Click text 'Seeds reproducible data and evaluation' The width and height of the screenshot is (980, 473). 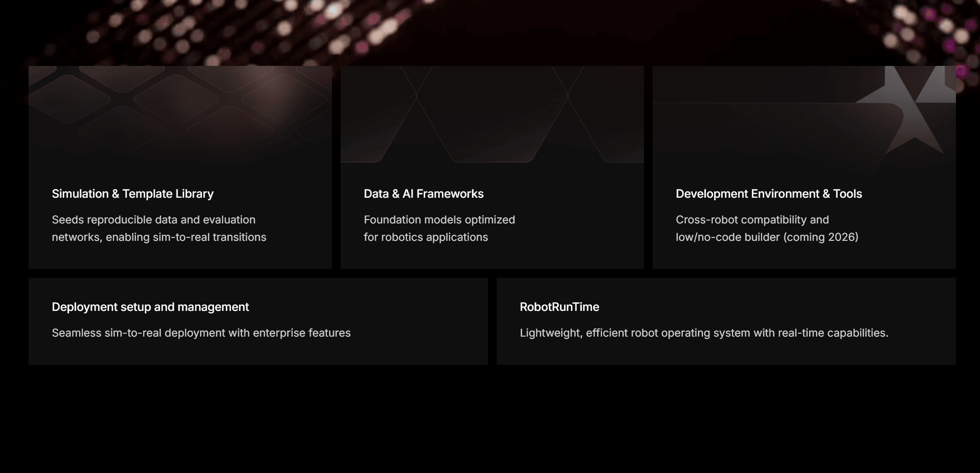click(154, 220)
